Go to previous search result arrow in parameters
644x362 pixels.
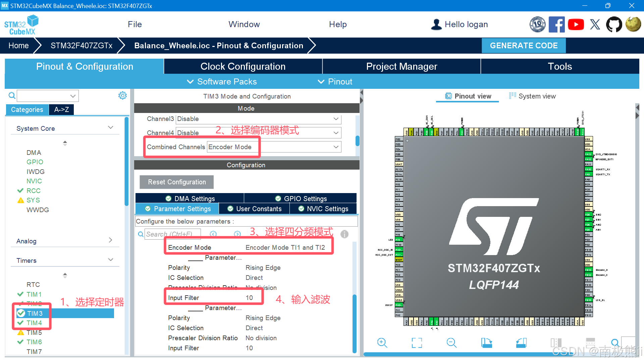pyautogui.click(x=213, y=234)
